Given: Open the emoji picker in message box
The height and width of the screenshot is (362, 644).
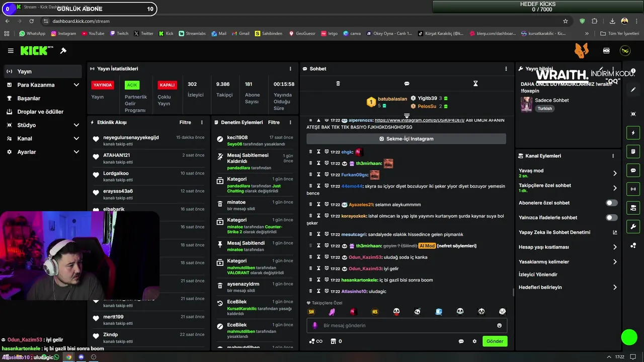Looking at the screenshot, I should (x=499, y=325).
